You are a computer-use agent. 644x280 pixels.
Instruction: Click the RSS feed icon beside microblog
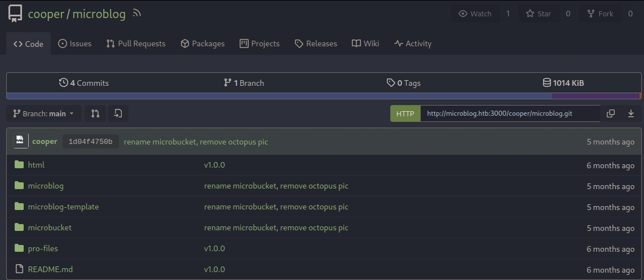(136, 14)
